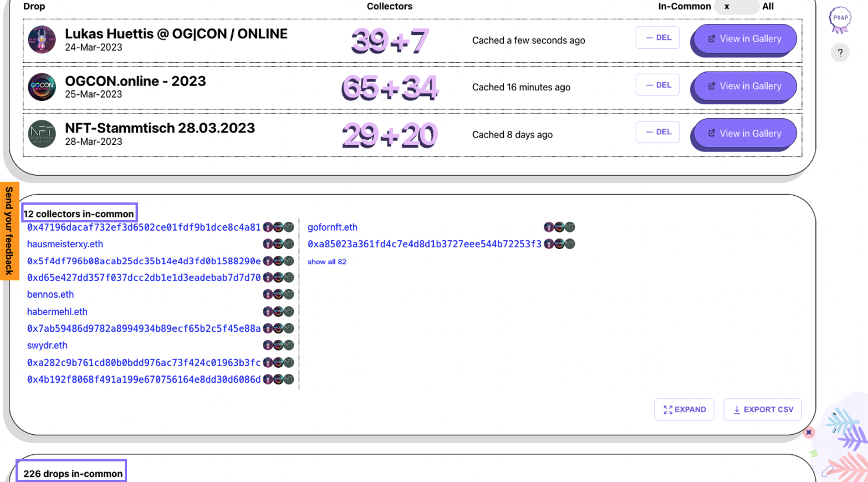The height and width of the screenshot is (482, 868).
Task: Click badge icons beside bennos.eth
Action: coord(278,295)
